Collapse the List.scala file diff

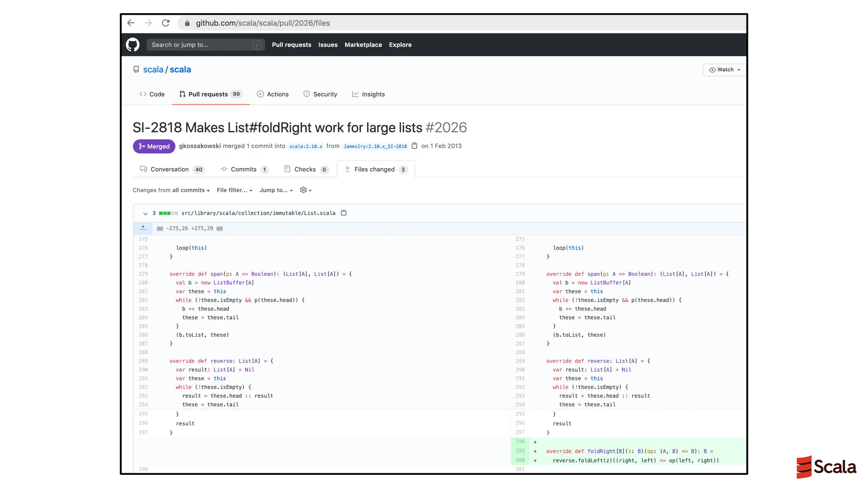145,213
